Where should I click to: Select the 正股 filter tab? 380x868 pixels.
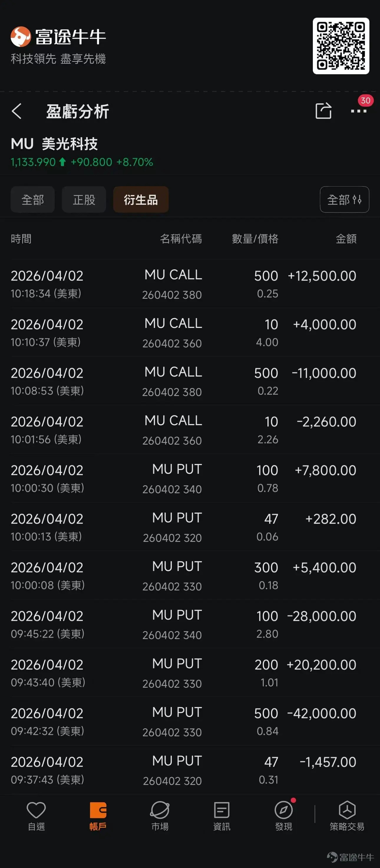pyautogui.click(x=84, y=199)
